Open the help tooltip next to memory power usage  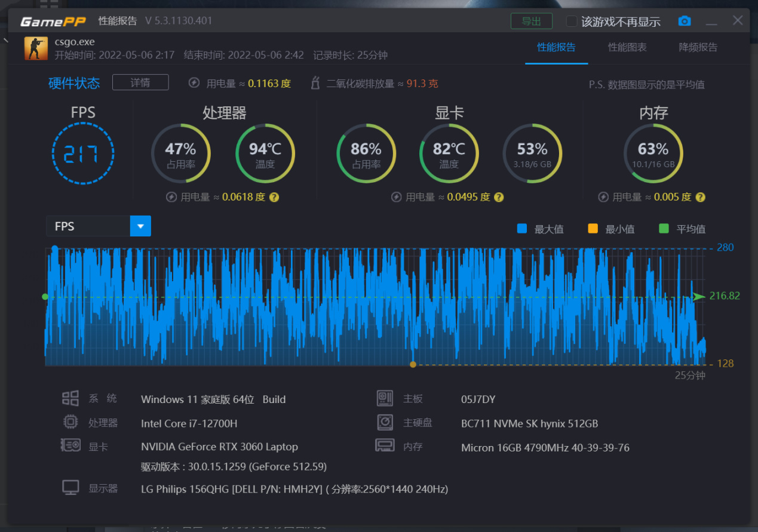point(699,196)
